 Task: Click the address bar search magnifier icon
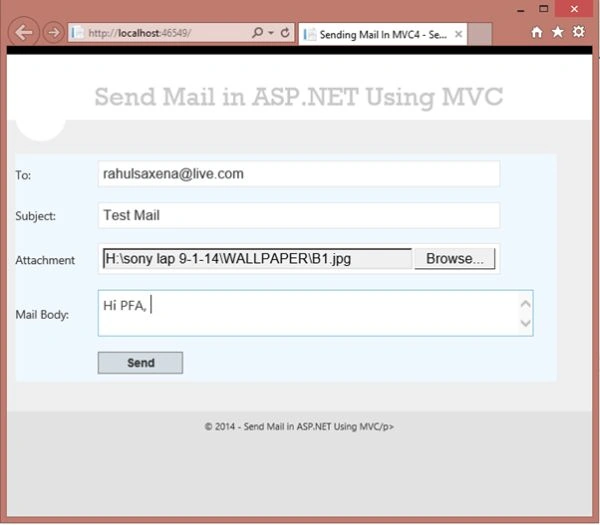(258, 33)
